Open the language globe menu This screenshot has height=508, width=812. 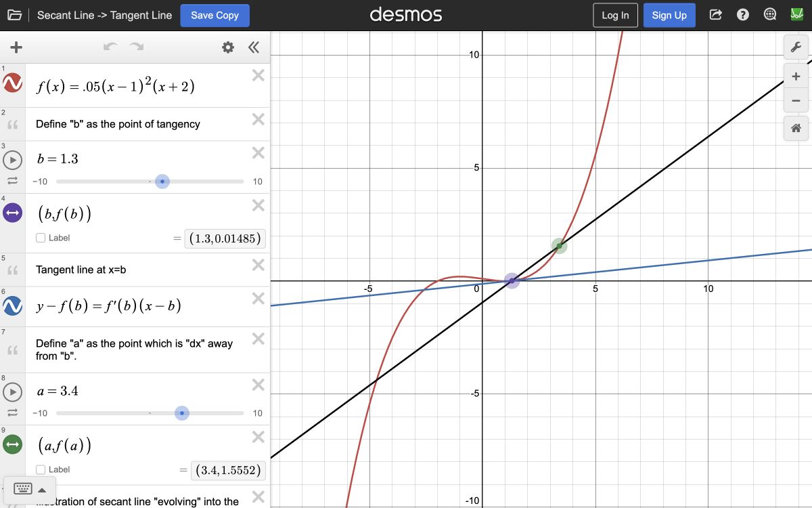pyautogui.click(x=770, y=15)
